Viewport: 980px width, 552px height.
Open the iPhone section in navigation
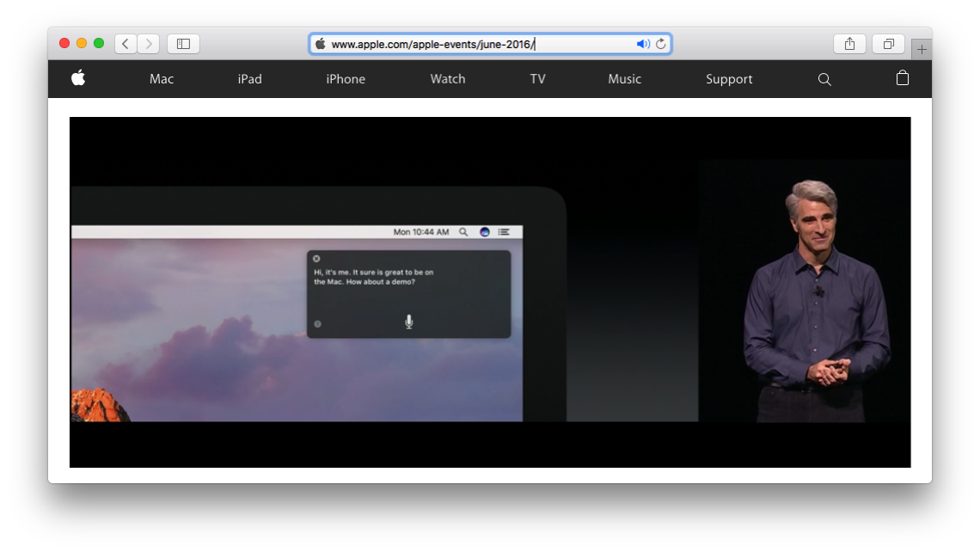346,79
